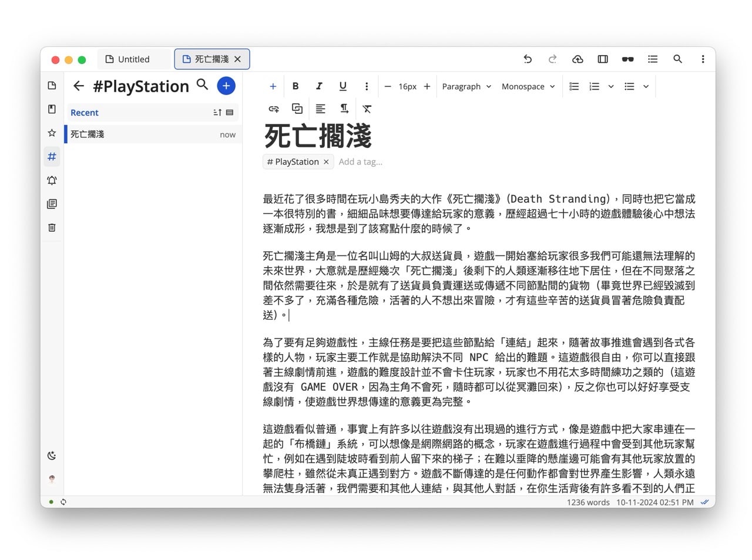Insert internal note link icon
The height and width of the screenshot is (560, 752).
[x=297, y=109]
